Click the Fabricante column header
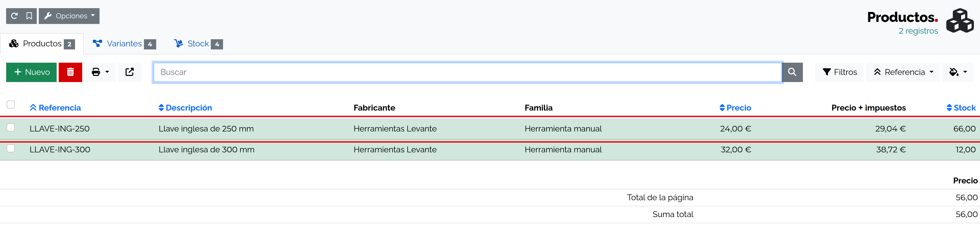Image resolution: width=980 pixels, height=227 pixels. [374, 108]
